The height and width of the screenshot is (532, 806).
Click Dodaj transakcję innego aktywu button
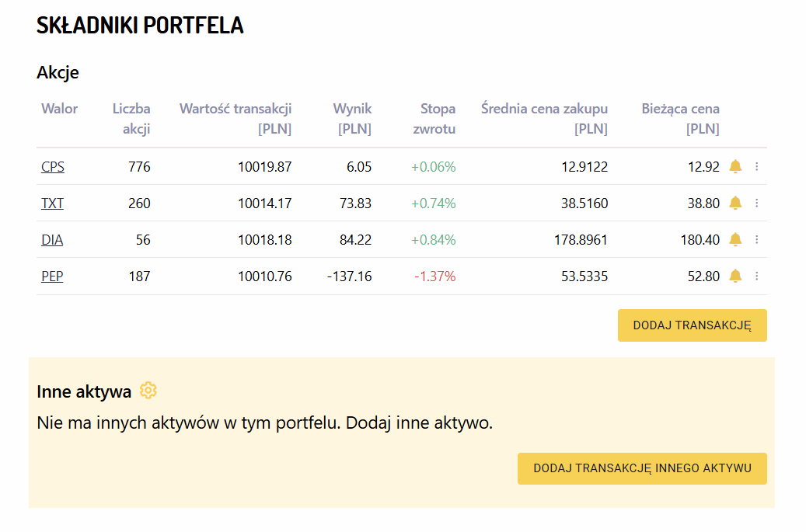point(642,468)
